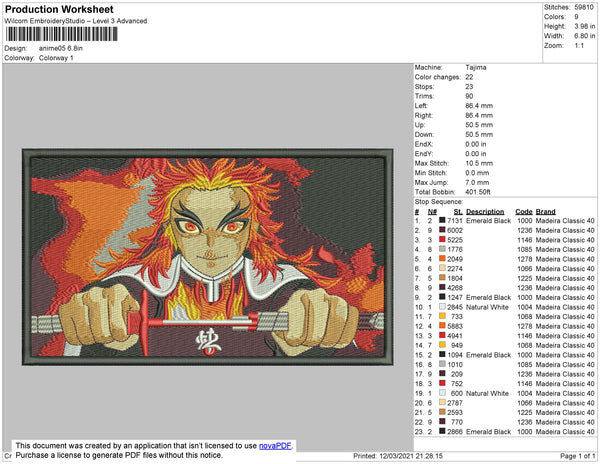Viewport: 600px width, 464px height.
Task: Click the embroidery design preview image
Action: click(207, 257)
